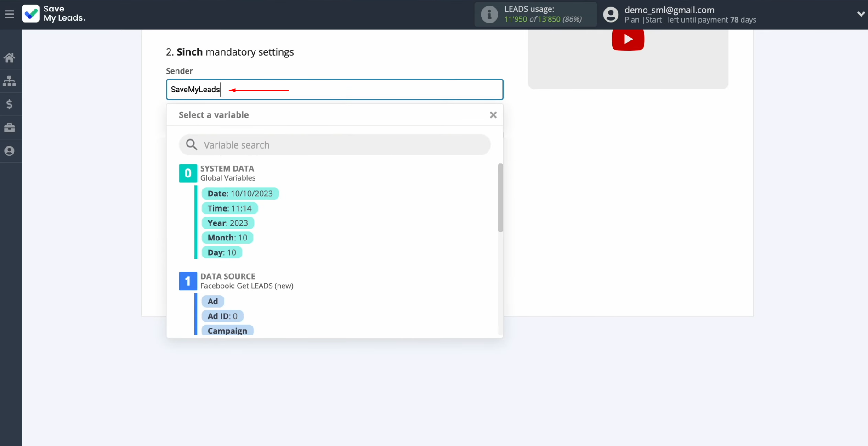Image resolution: width=868 pixels, height=446 pixels.
Task: Insert the Month: 10 variable
Action: [227, 238]
